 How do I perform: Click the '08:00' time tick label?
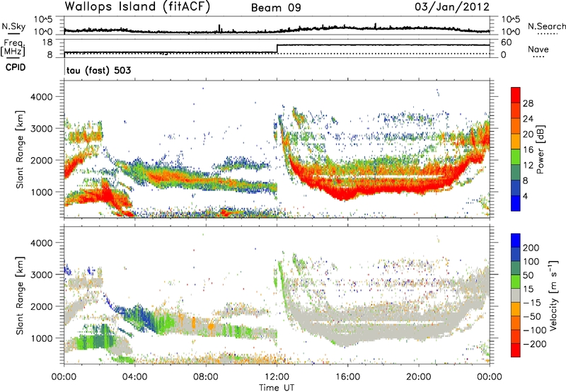click(206, 377)
